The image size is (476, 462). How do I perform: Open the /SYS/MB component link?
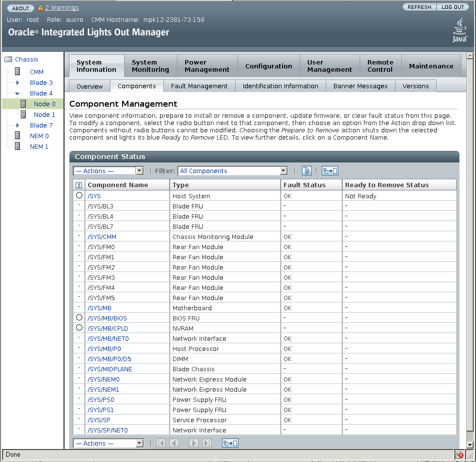pyautogui.click(x=99, y=308)
